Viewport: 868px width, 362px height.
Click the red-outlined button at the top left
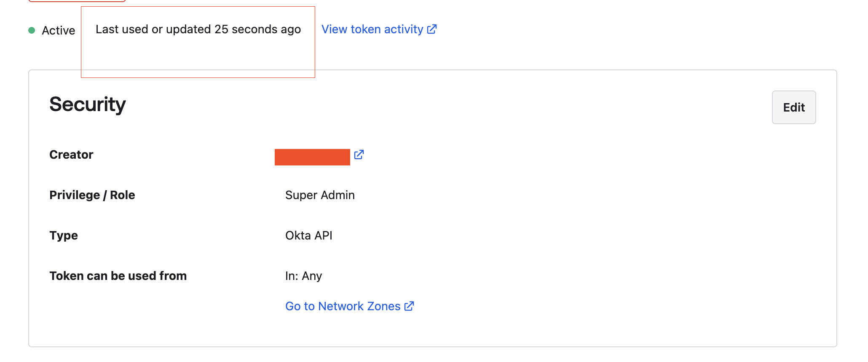pos(77,1)
